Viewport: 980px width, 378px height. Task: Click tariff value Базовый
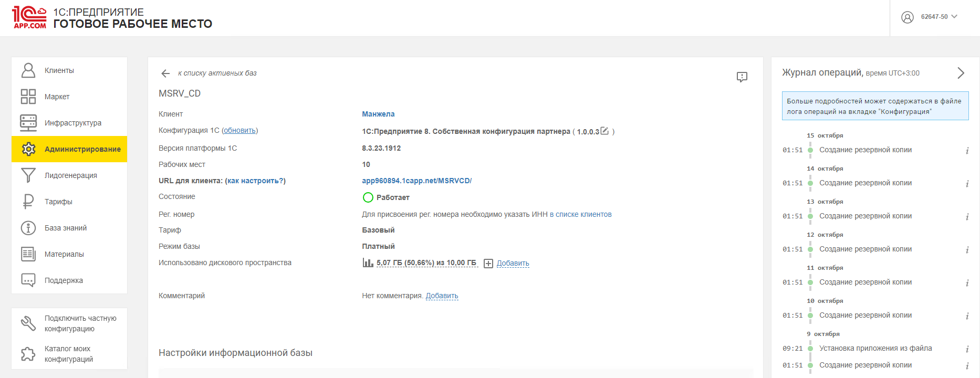click(x=378, y=230)
